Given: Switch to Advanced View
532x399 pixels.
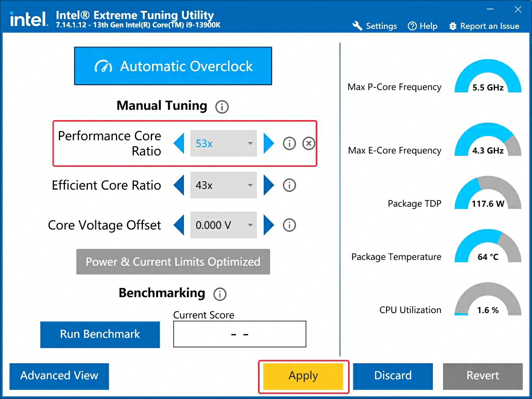Looking at the screenshot, I should [59, 376].
